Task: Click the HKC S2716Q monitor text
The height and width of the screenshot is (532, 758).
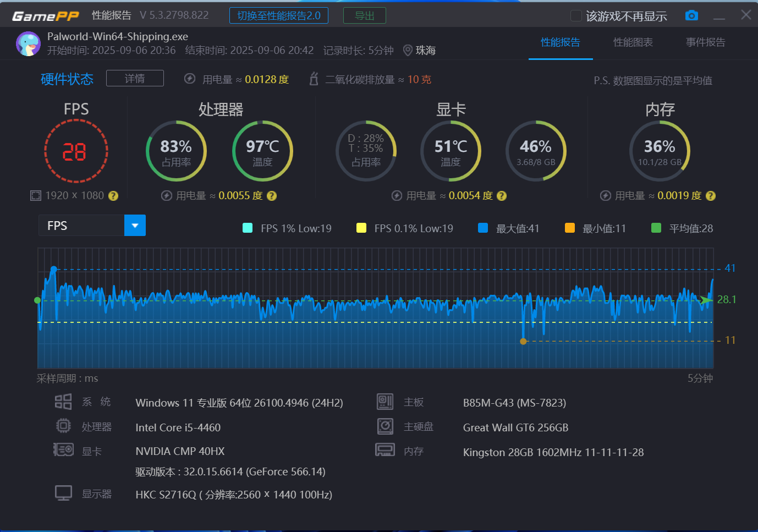Action: click(x=234, y=495)
